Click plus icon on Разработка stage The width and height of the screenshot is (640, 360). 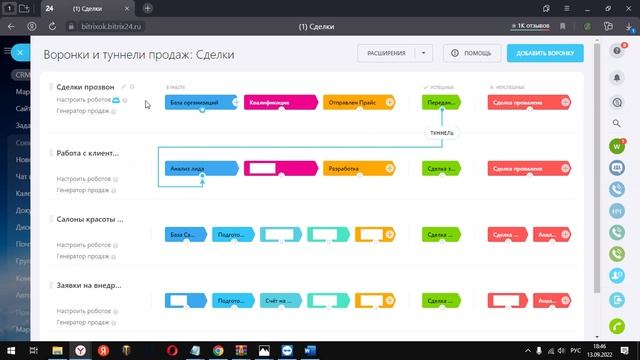(x=390, y=169)
